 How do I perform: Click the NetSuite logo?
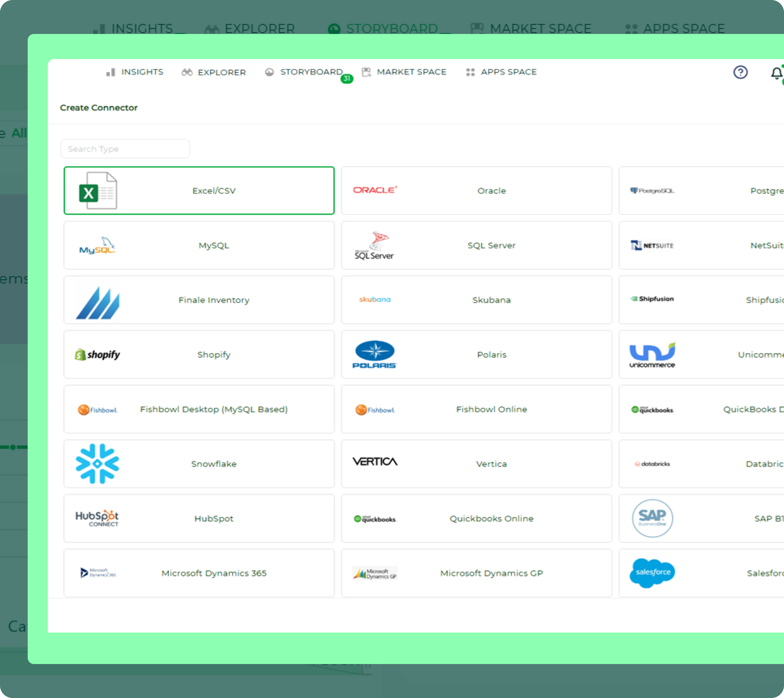tap(652, 246)
